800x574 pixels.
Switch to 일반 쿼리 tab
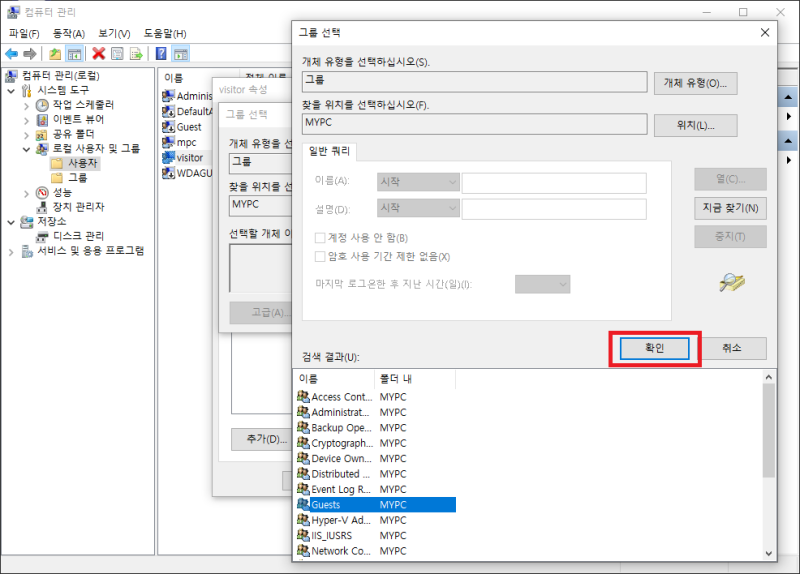click(x=330, y=151)
